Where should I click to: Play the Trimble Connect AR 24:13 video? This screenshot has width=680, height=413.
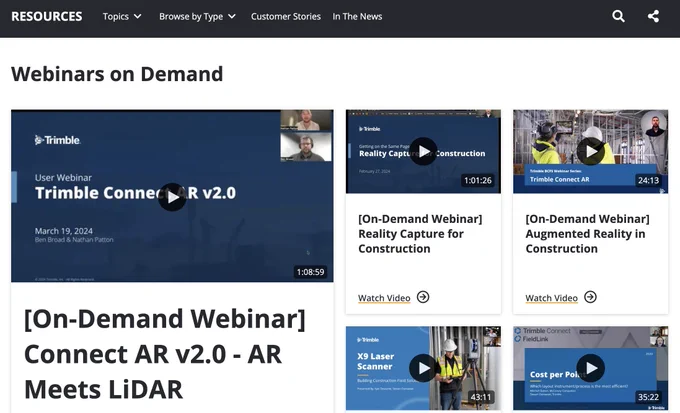(591, 151)
